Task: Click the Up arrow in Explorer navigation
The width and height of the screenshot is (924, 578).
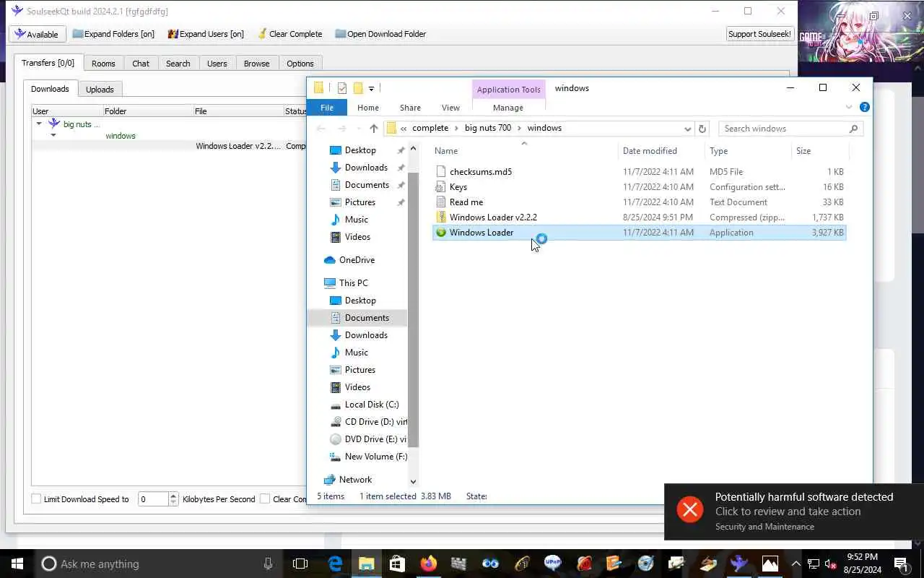Action: [x=373, y=129]
